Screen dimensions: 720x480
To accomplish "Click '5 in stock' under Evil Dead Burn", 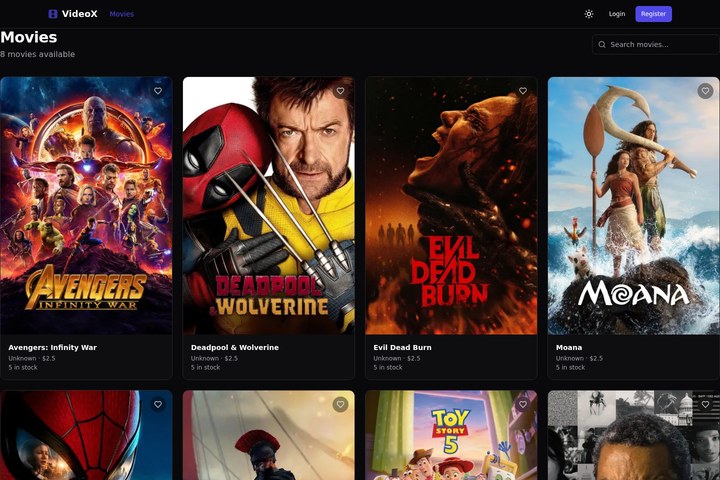I will click(388, 367).
